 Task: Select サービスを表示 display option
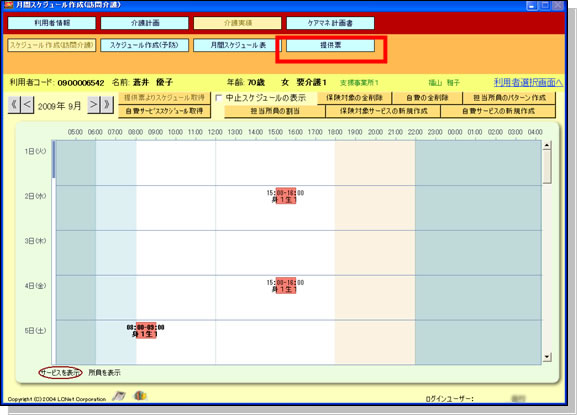[60, 373]
